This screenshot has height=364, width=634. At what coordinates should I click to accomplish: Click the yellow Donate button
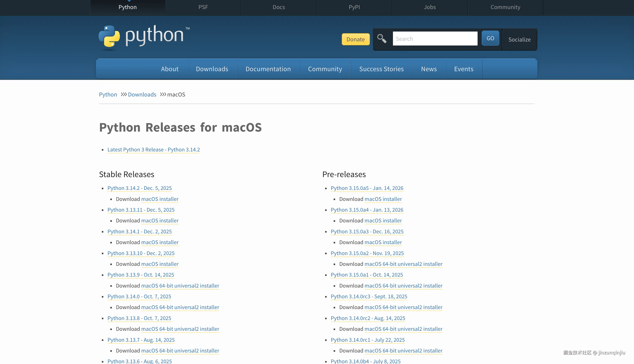[355, 39]
